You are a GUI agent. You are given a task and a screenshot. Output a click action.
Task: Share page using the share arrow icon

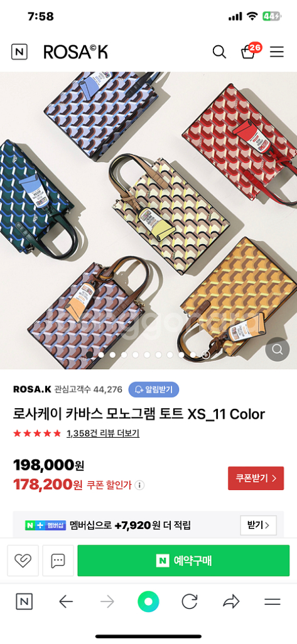231,602
